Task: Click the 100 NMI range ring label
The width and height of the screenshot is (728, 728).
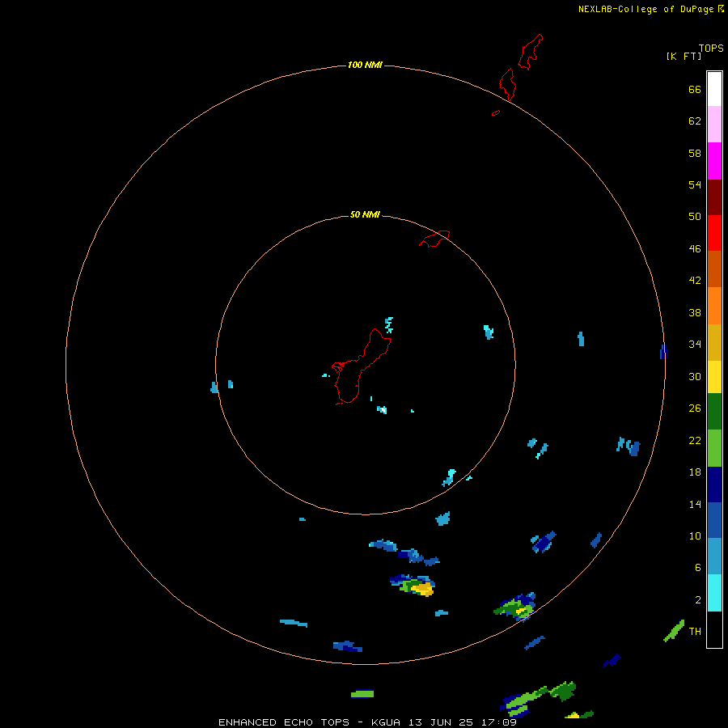Action: (365, 65)
